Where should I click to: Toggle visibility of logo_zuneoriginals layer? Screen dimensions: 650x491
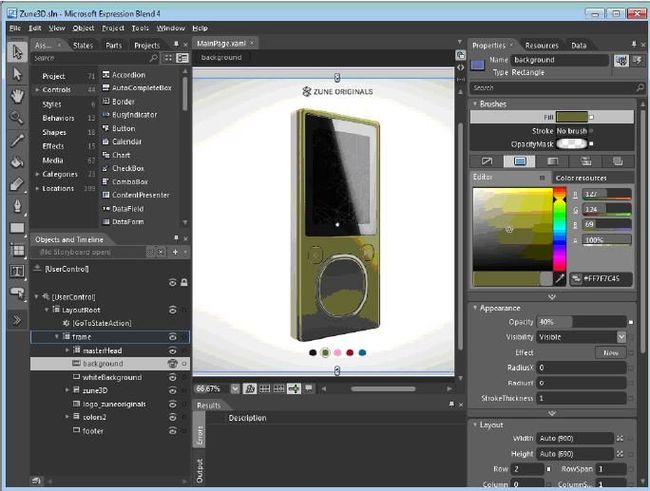click(x=172, y=404)
